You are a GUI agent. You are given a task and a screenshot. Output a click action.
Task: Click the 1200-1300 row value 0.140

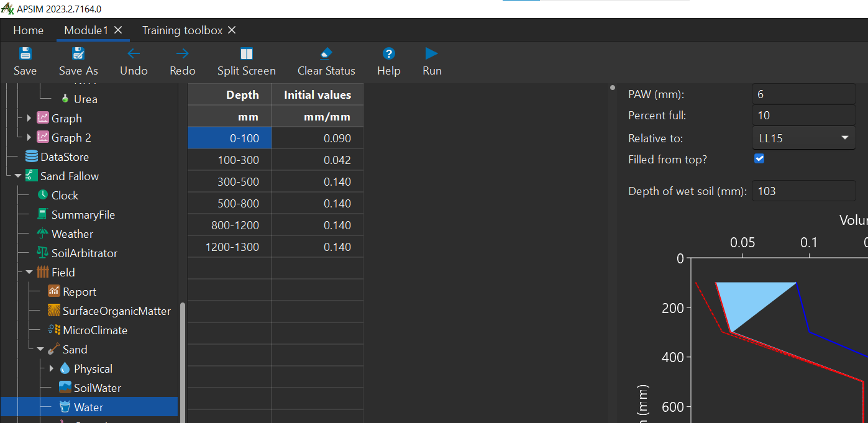tap(318, 247)
